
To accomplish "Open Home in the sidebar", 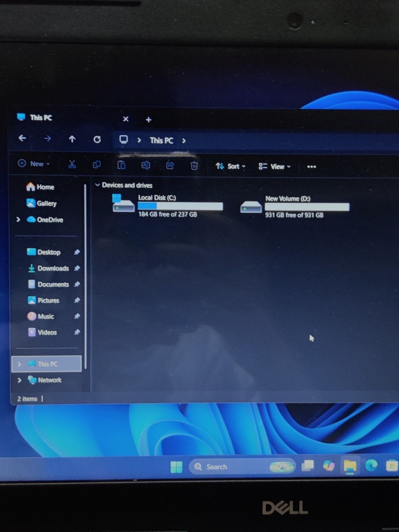I will point(40,187).
